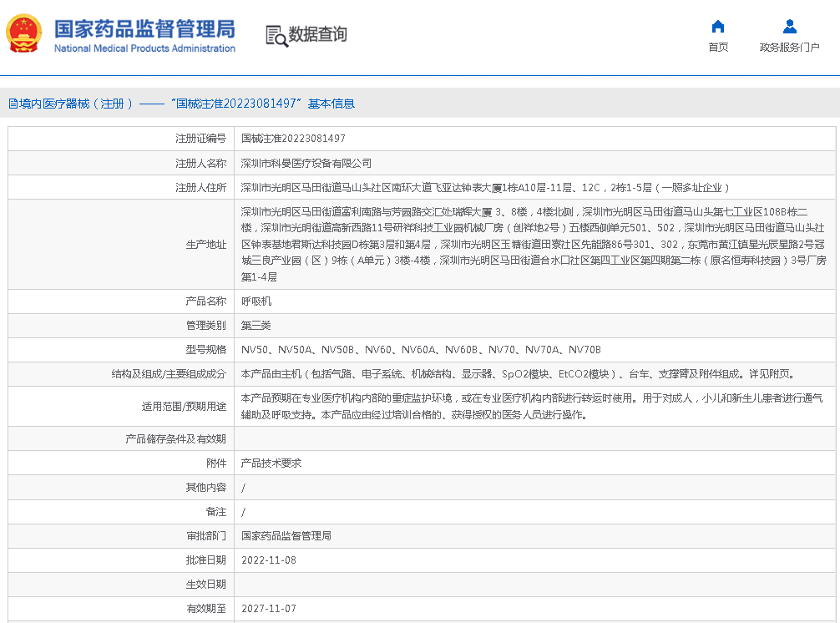Go to 首页 via text label
Image resolution: width=840 pixels, height=623 pixels.
(x=717, y=47)
